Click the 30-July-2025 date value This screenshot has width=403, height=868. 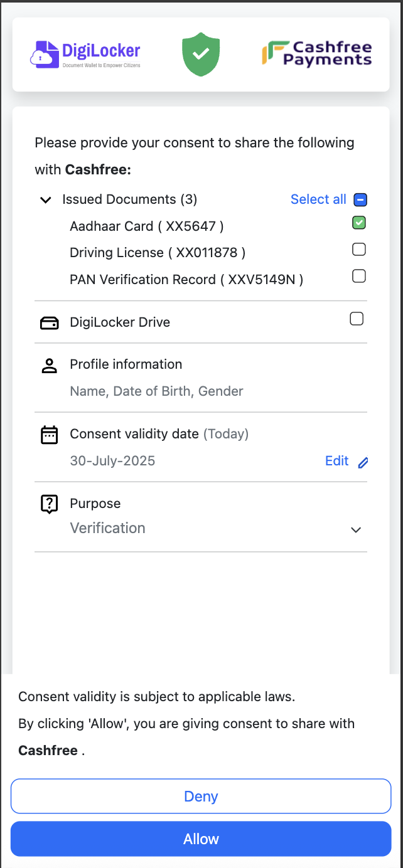coord(112,461)
